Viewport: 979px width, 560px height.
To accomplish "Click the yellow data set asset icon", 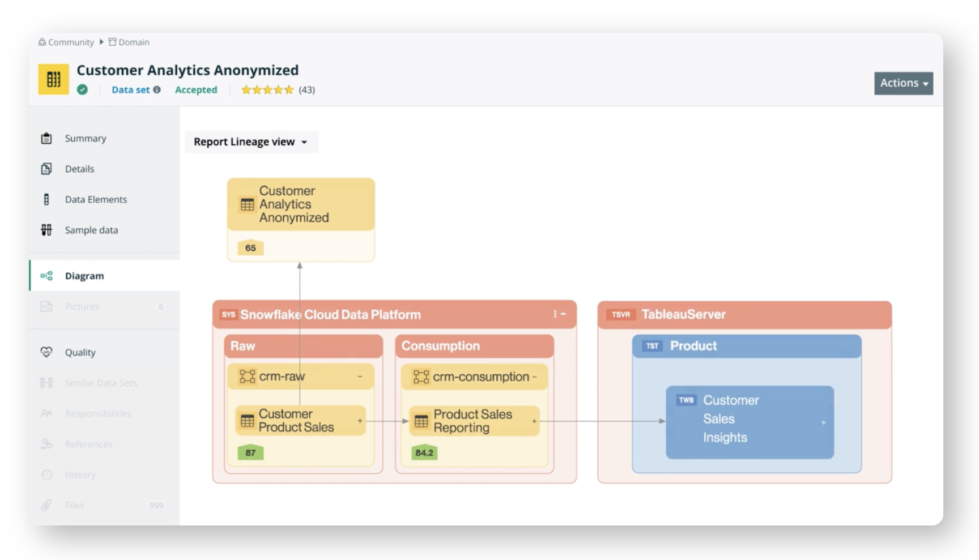I will 53,79.
